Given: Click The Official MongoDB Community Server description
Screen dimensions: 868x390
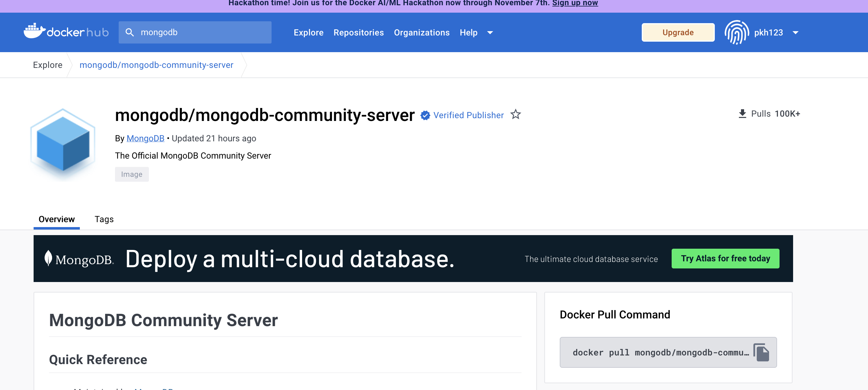Looking at the screenshot, I should pos(193,156).
